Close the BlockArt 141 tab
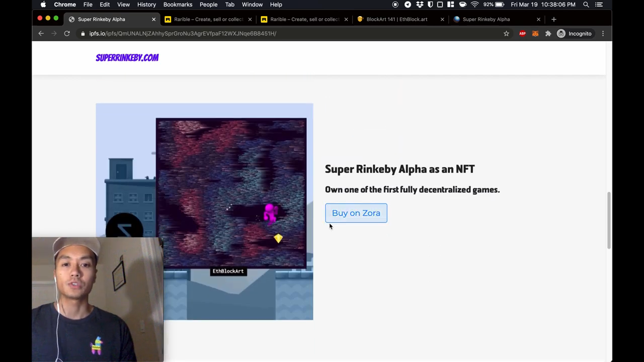The image size is (644, 362). pyautogui.click(x=442, y=19)
